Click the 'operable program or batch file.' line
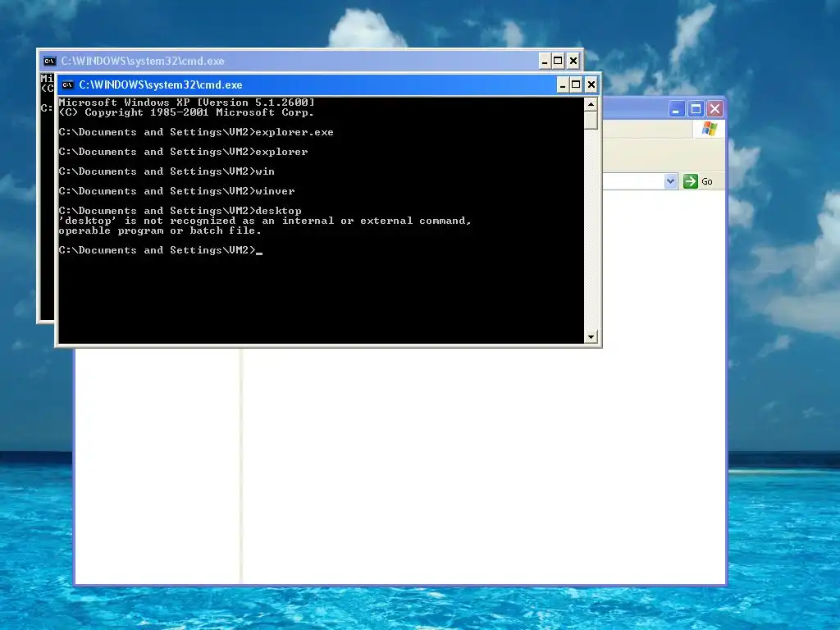Screen dimensions: 840x630 (x=160, y=231)
